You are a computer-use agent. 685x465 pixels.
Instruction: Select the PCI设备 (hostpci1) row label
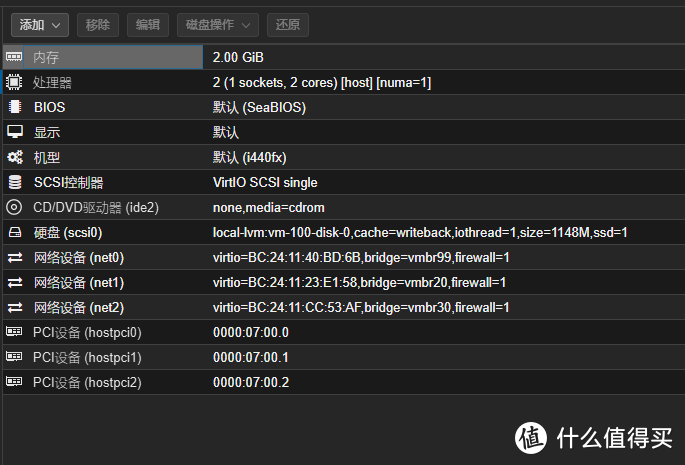(87, 358)
